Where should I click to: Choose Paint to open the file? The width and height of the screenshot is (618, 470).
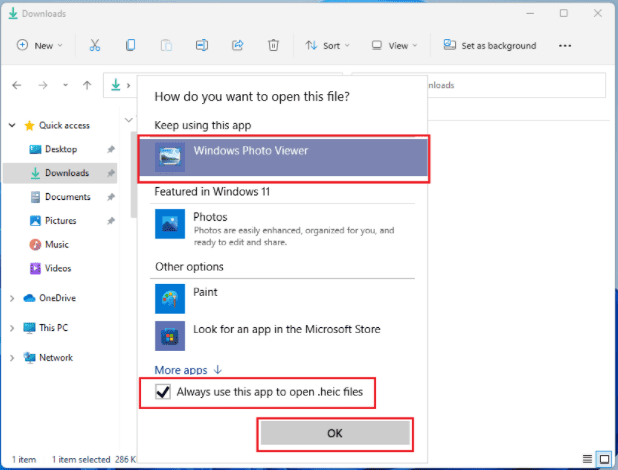pos(283,298)
